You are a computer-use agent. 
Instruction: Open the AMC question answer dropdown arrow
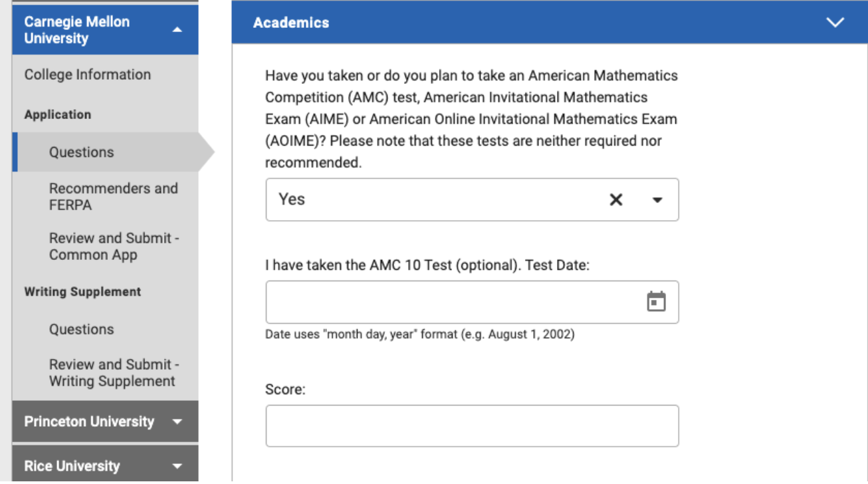click(x=657, y=199)
